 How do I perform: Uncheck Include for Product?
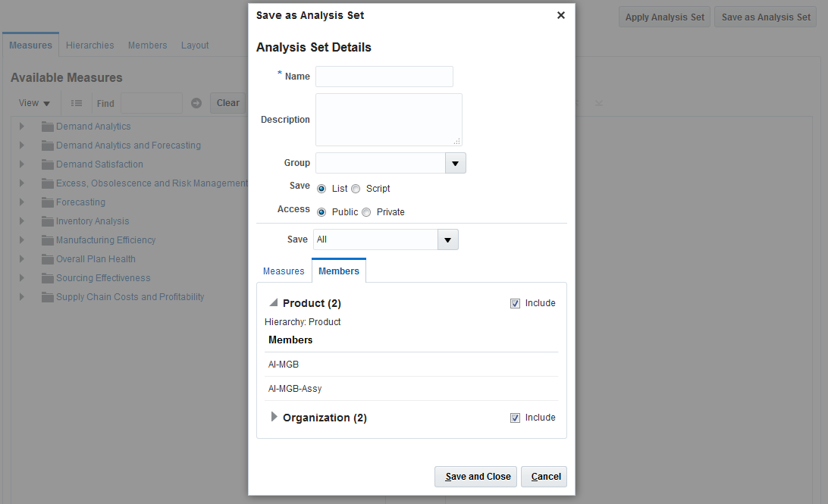click(516, 303)
